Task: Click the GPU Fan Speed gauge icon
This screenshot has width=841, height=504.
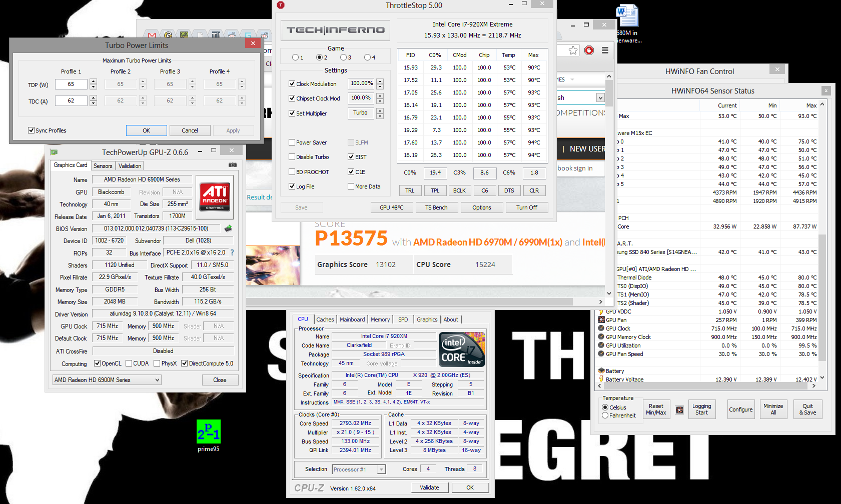Action: pos(601,354)
